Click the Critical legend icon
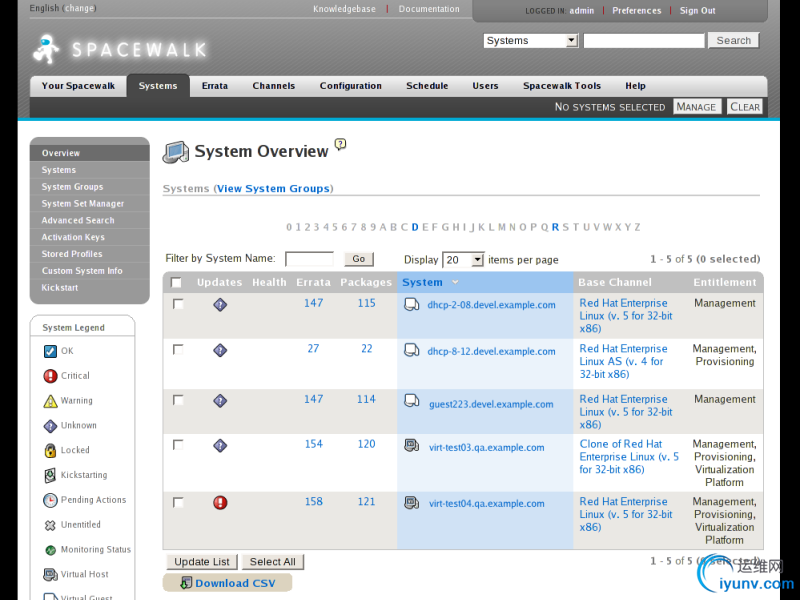This screenshot has width=800, height=600. click(50, 376)
